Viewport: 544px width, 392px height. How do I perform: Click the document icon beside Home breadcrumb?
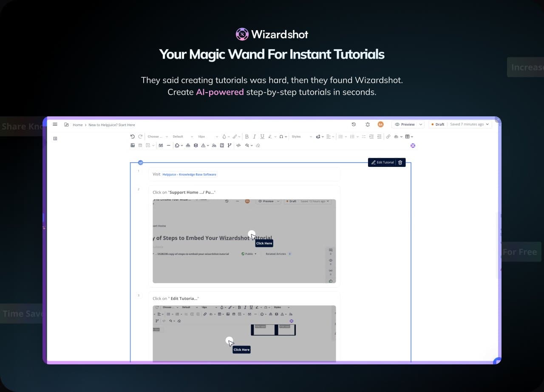[66, 124]
